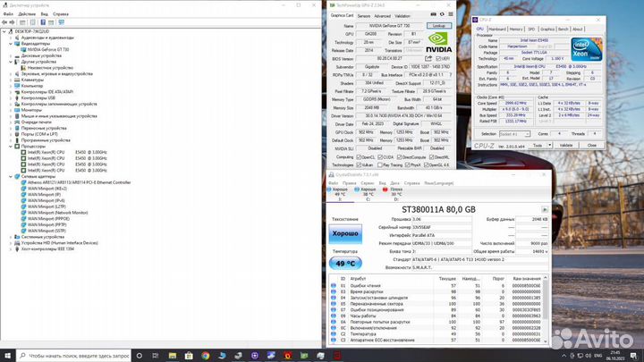Select the Хорошо 38 °C disk C:

[366, 194]
